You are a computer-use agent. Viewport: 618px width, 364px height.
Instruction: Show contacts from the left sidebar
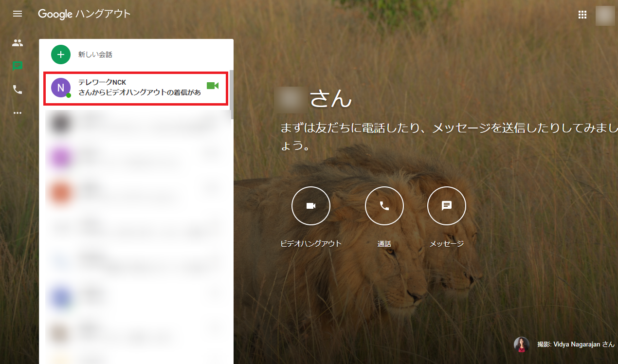coord(18,43)
